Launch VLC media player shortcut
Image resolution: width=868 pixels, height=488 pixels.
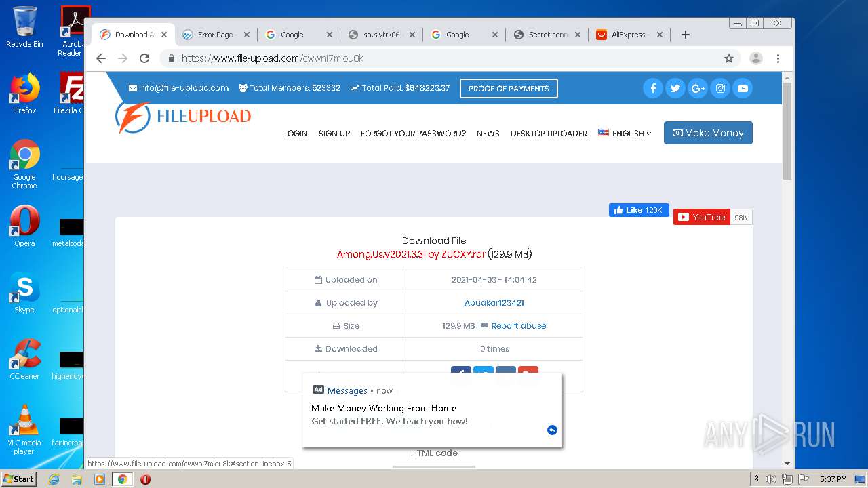pyautogui.click(x=24, y=430)
